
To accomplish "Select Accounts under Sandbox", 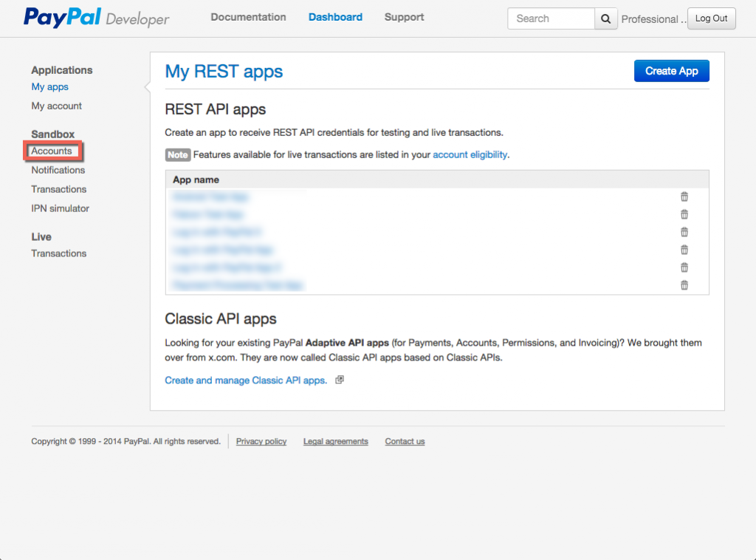I will 52,151.
